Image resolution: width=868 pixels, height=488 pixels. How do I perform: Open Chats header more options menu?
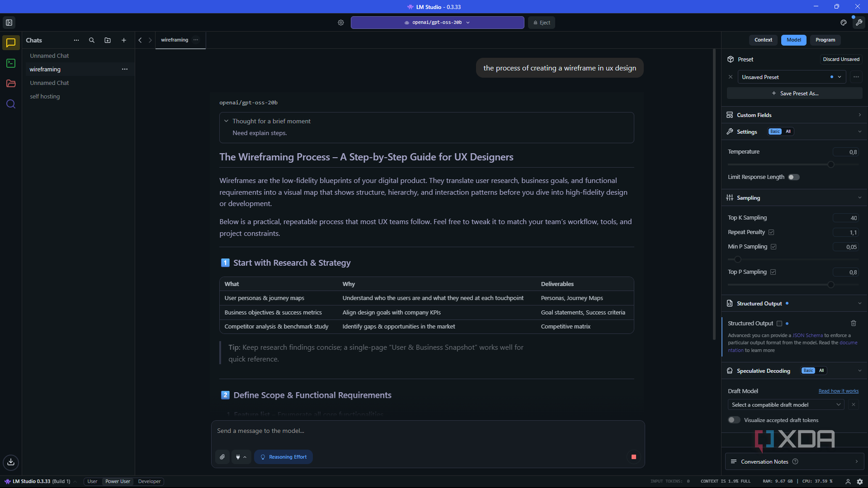pyautogui.click(x=76, y=40)
